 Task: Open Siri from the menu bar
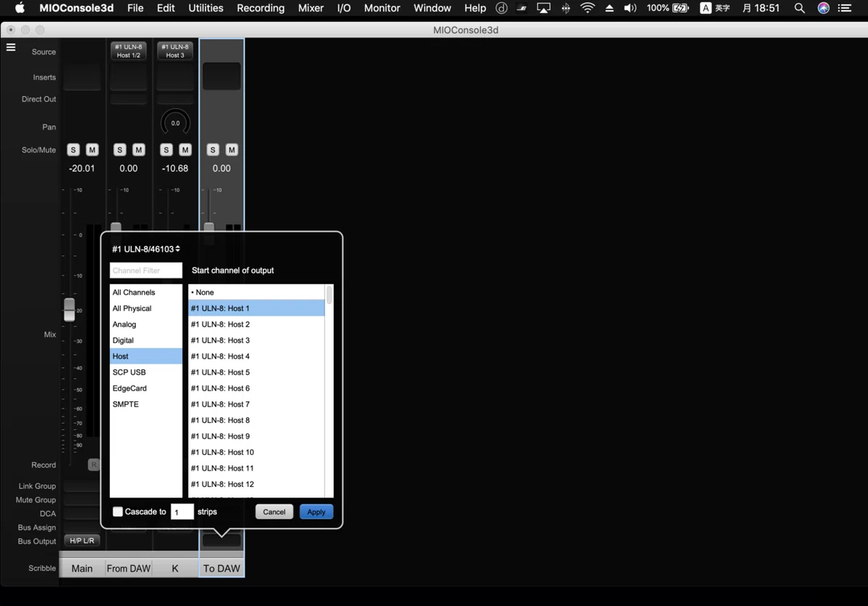(x=823, y=8)
